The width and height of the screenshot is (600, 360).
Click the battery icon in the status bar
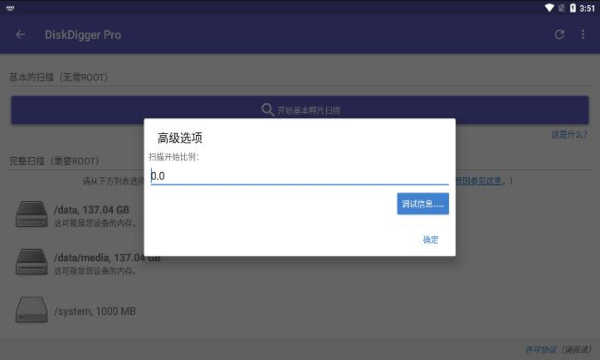(573, 8)
